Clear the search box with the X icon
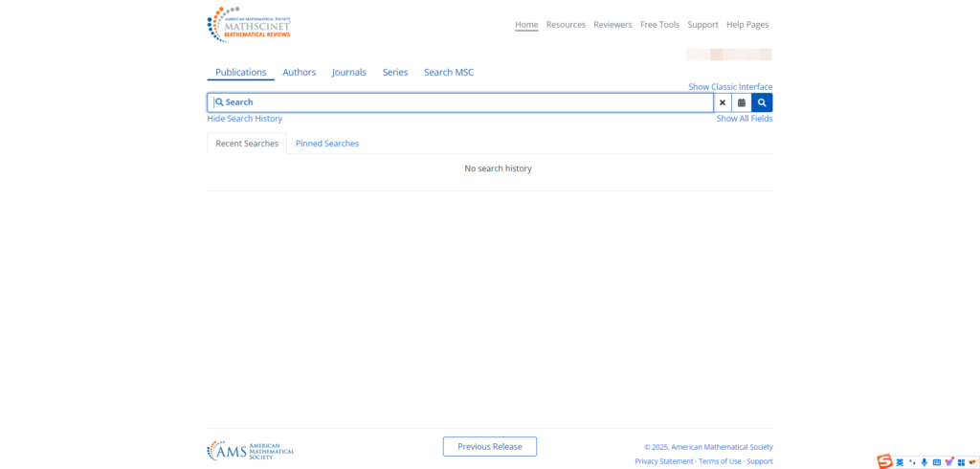Image resolution: width=980 pixels, height=469 pixels. (723, 102)
